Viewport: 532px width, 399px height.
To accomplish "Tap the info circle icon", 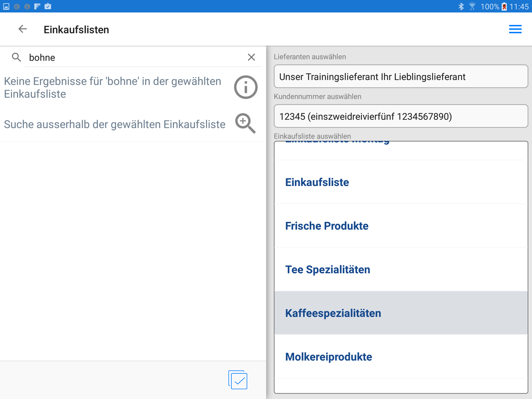I will [x=245, y=87].
